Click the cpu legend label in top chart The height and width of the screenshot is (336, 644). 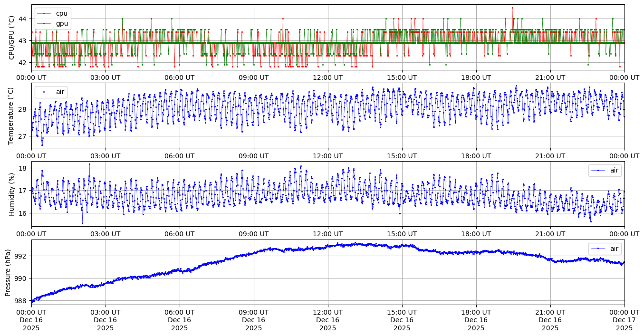(x=62, y=13)
